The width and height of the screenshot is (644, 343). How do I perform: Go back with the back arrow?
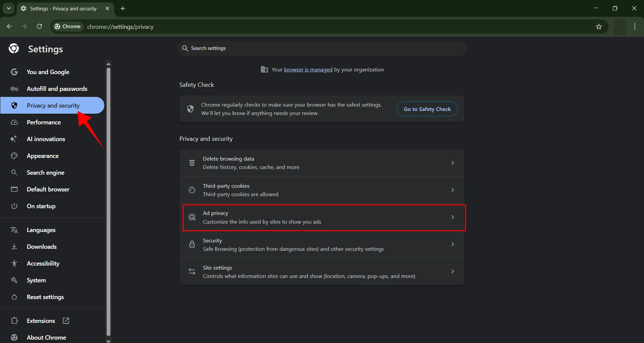[9, 26]
